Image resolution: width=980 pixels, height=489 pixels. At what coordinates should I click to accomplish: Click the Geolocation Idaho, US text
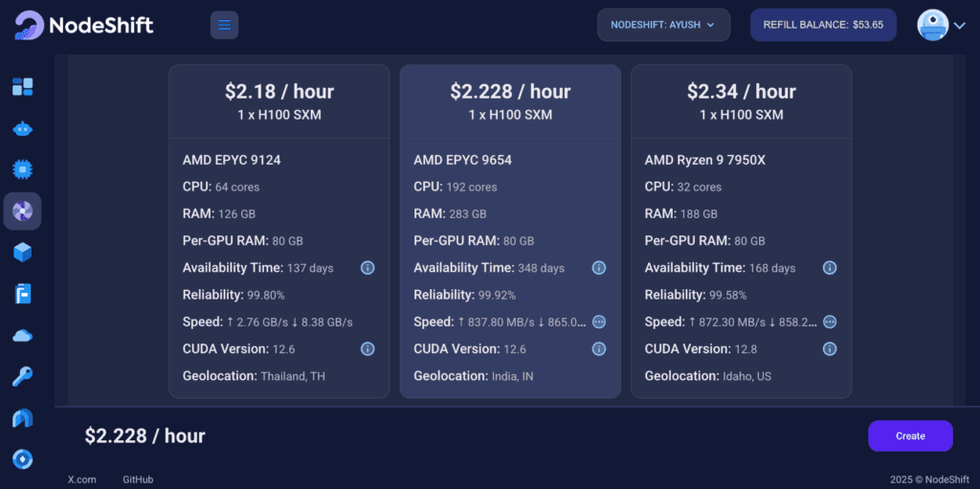click(707, 376)
